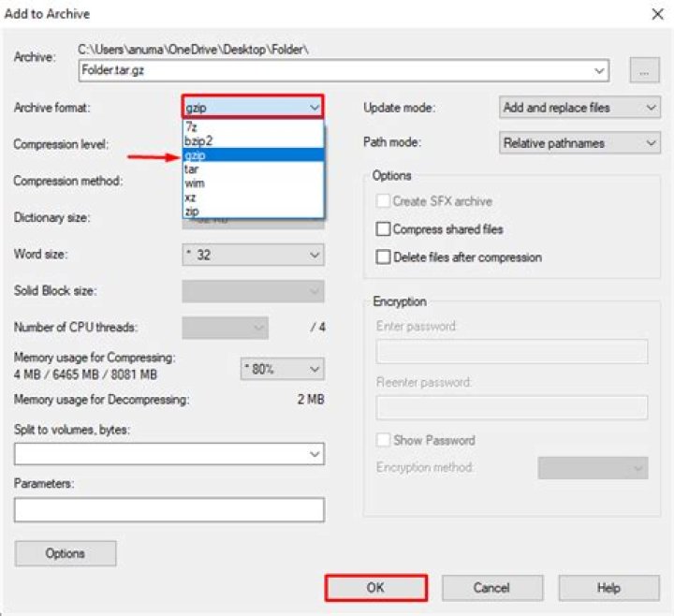Click the Reenter password field
Screen dimensions: 674x616
[511, 407]
